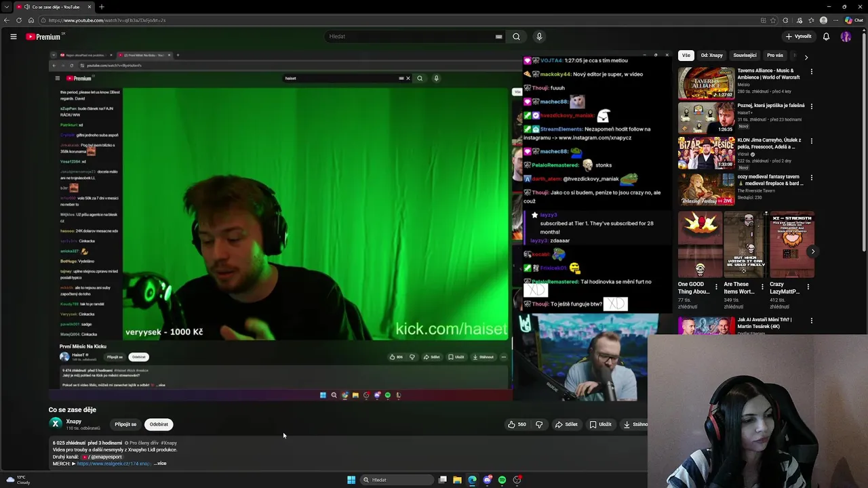The image size is (868, 488).
Task: Open options for Poznej, která jeptiška video
Action: click(811, 106)
